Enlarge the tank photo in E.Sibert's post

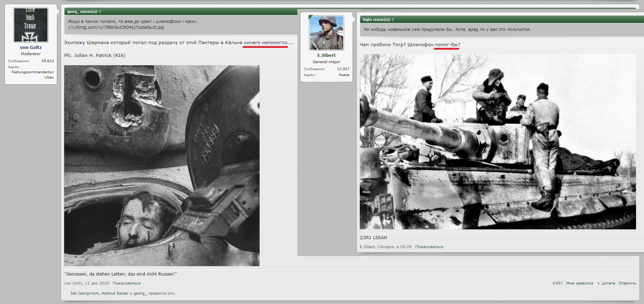[497, 142]
